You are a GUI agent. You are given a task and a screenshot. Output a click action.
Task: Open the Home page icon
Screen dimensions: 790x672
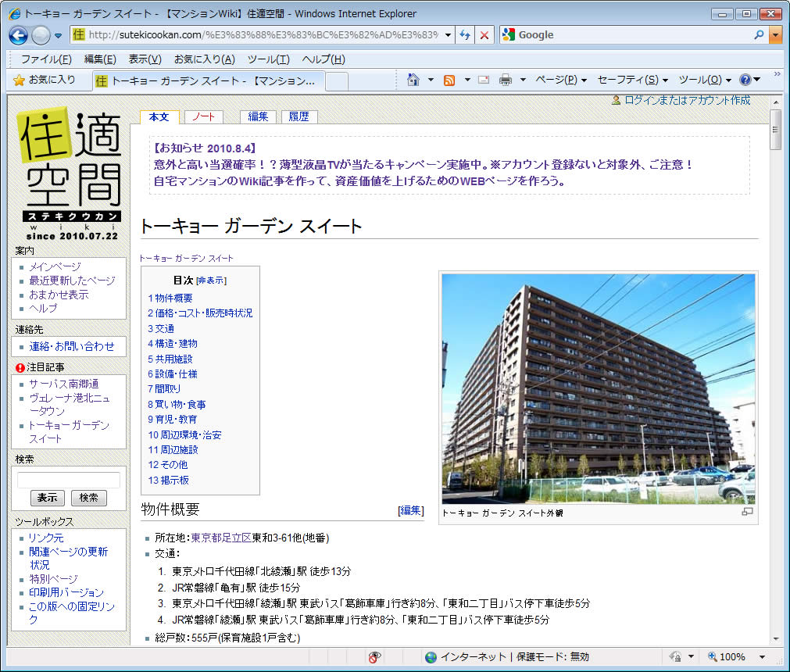pos(413,80)
